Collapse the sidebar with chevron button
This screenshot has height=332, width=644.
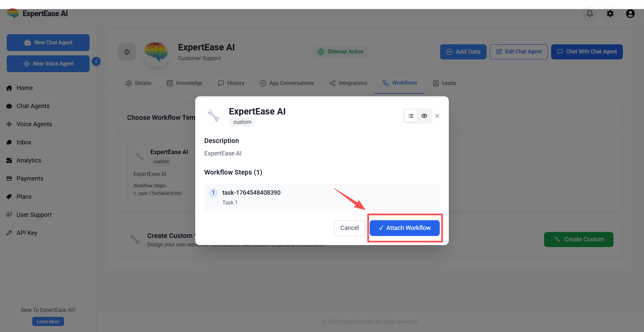pyautogui.click(x=96, y=61)
